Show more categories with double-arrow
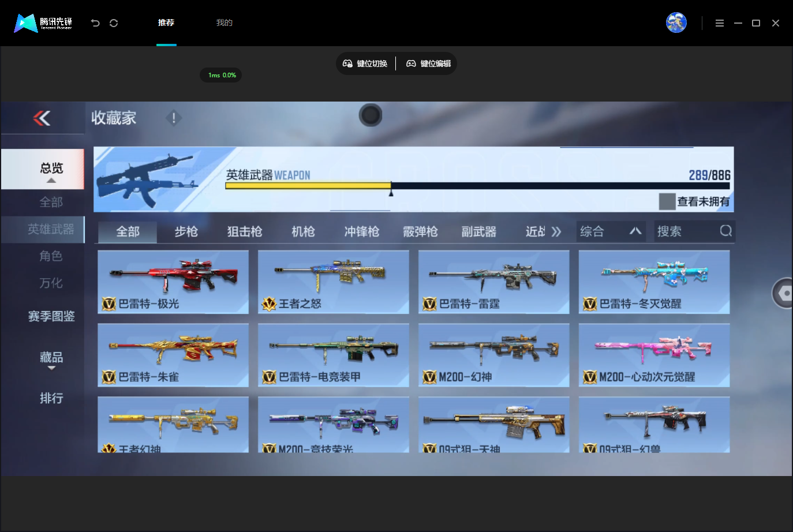Image resolution: width=793 pixels, height=532 pixels. pos(556,231)
